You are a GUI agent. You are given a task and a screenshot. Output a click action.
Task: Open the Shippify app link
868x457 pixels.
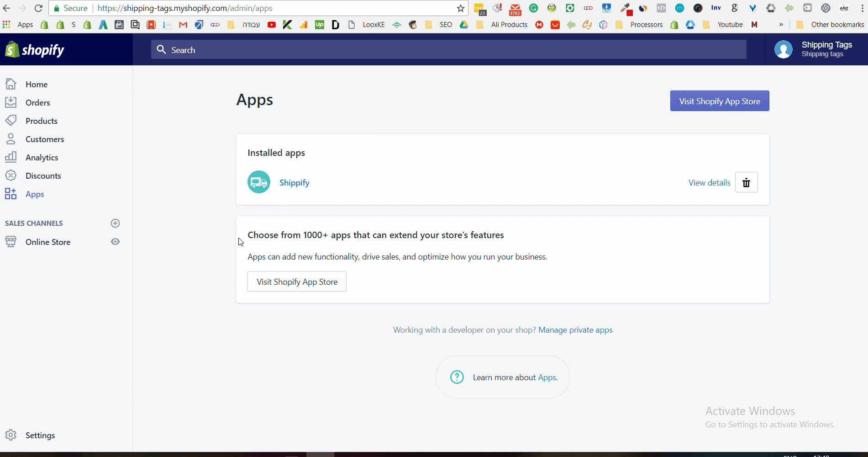(295, 183)
